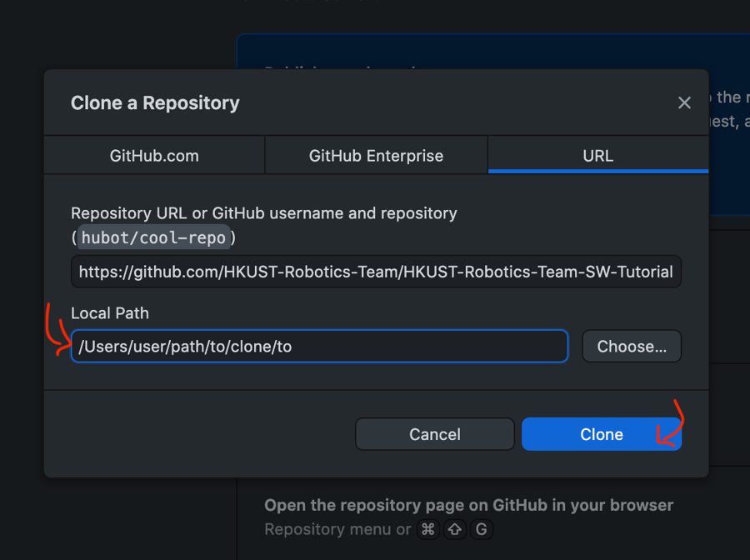The height and width of the screenshot is (560, 750).
Task: Click the 'Repository menu or' hint text
Action: coord(337,530)
